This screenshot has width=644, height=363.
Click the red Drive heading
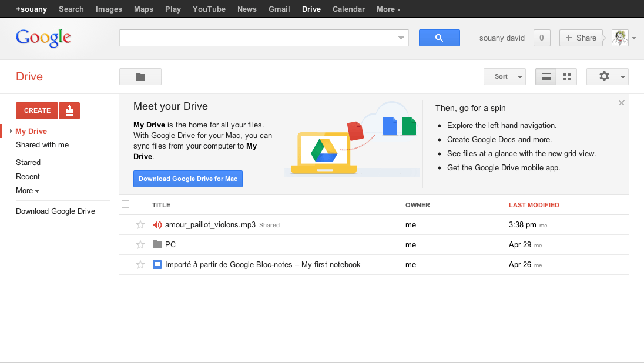(29, 76)
